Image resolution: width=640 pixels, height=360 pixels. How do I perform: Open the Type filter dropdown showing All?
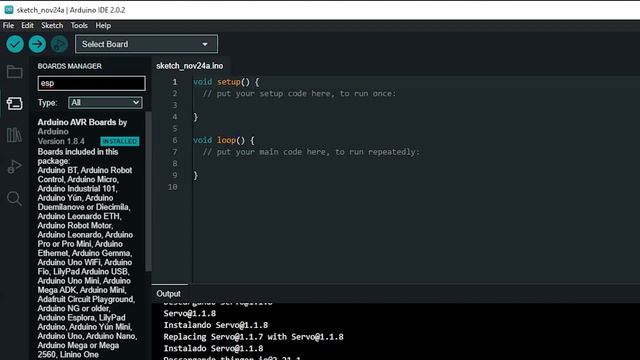click(x=105, y=102)
